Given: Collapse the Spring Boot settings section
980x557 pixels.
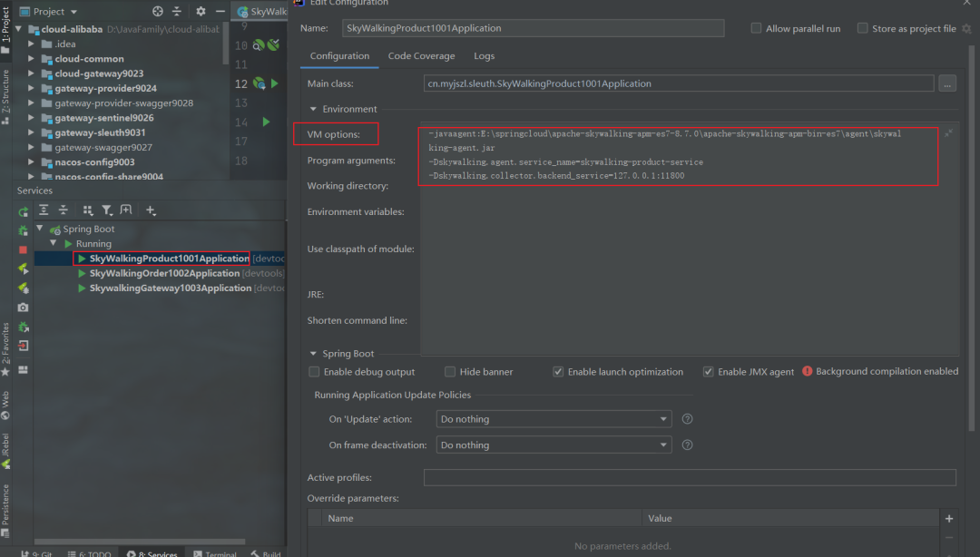Looking at the screenshot, I should (x=313, y=353).
